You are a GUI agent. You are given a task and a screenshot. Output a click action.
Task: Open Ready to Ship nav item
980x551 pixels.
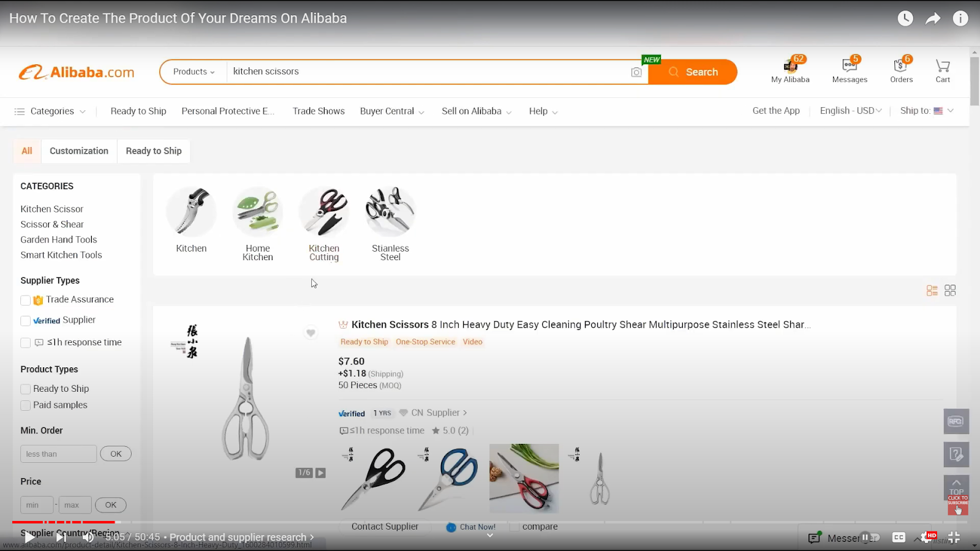pyautogui.click(x=138, y=111)
